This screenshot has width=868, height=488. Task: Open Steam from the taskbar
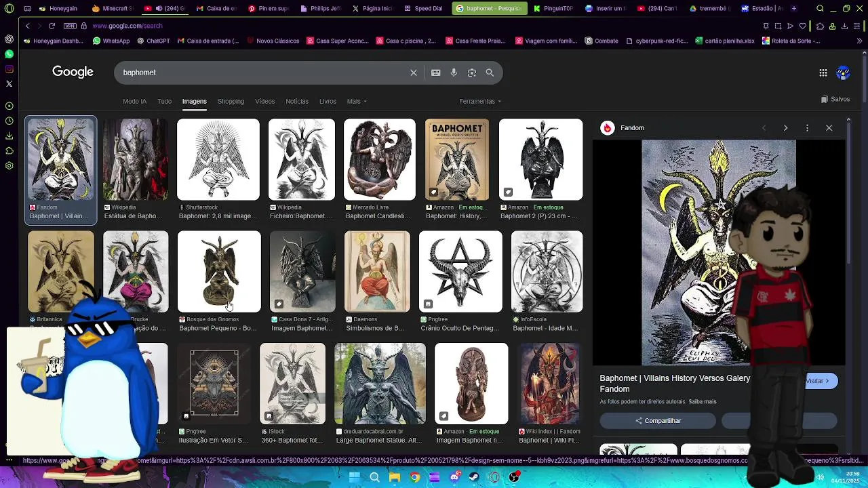click(x=474, y=477)
